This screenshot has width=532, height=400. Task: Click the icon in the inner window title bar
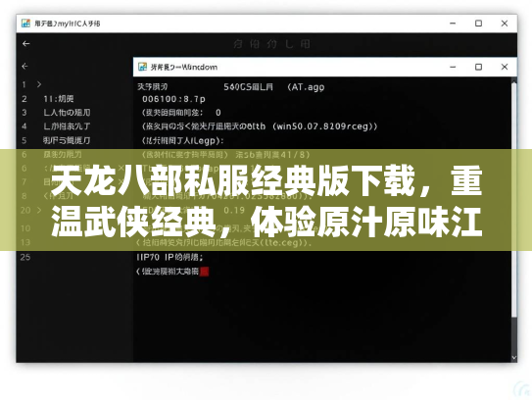click(142, 67)
